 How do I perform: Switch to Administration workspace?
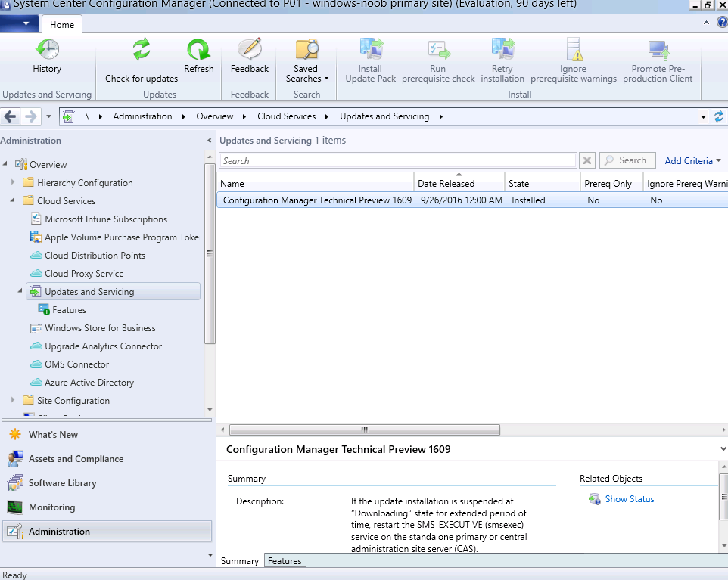tap(107, 532)
